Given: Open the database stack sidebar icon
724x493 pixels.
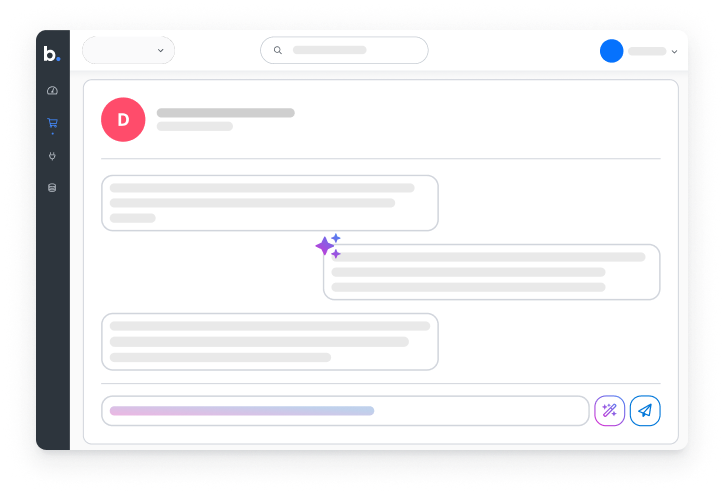Looking at the screenshot, I should pyautogui.click(x=52, y=187).
